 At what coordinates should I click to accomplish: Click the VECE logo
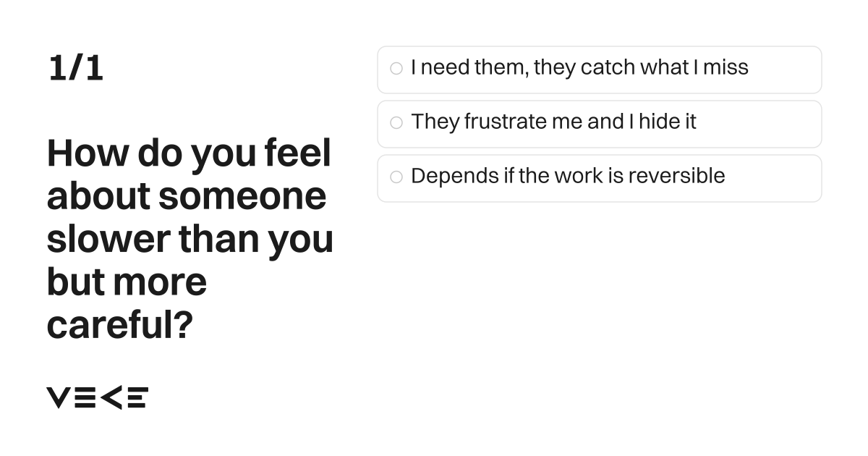pos(98,397)
